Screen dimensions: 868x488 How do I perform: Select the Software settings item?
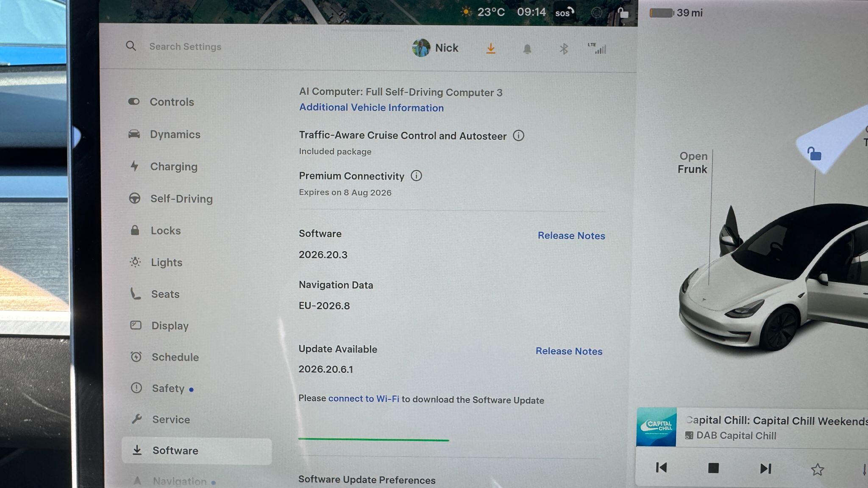[197, 451]
